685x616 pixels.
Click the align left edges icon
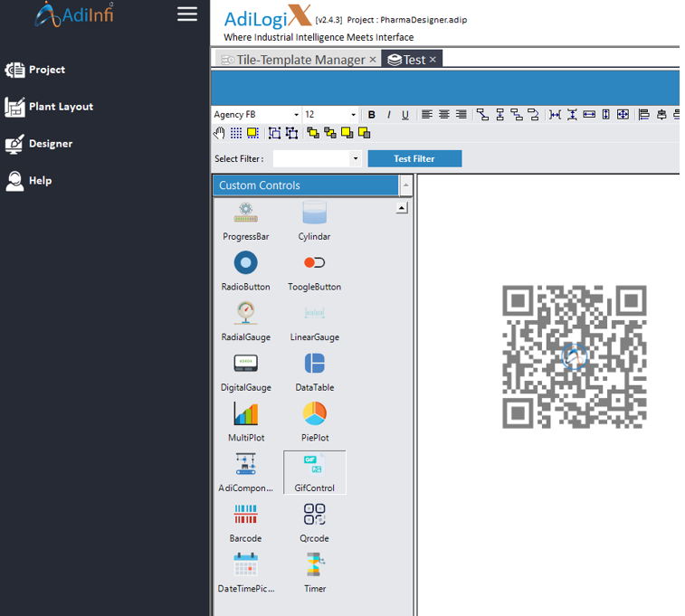(x=644, y=114)
